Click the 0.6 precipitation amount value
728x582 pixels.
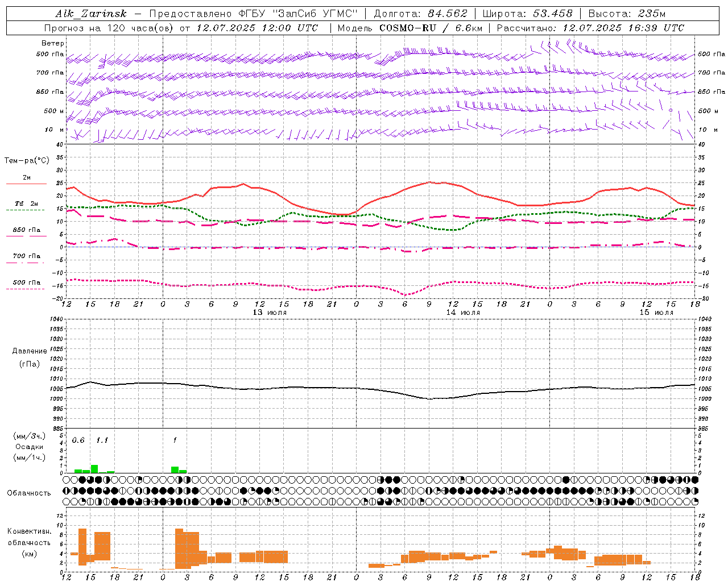click(78, 440)
